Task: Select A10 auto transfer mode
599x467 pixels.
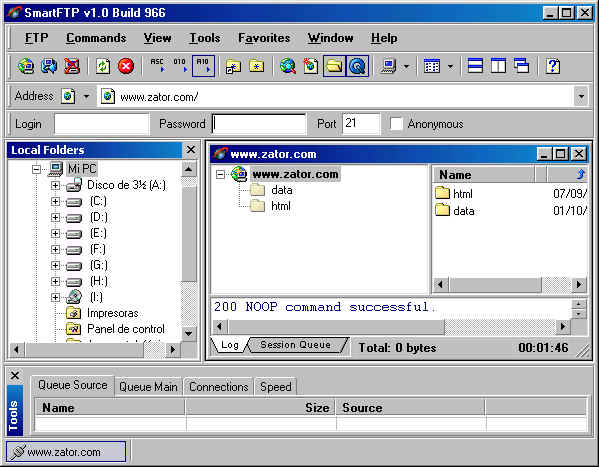Action: coord(203,66)
